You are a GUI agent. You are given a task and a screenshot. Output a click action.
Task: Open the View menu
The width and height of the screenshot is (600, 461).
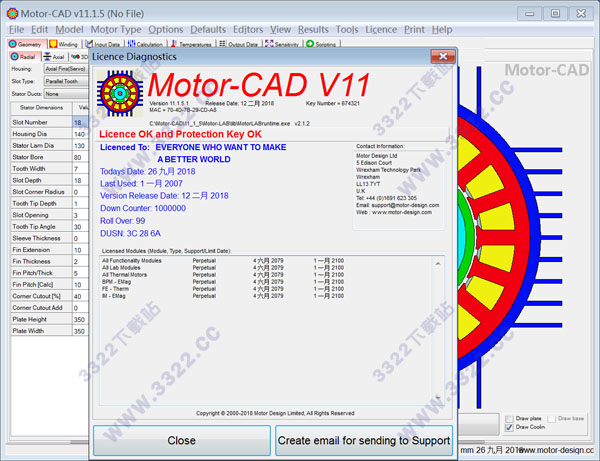280,29
